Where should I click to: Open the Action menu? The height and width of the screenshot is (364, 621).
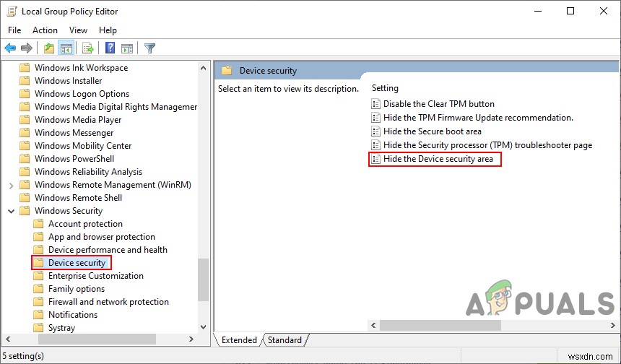[x=45, y=30]
